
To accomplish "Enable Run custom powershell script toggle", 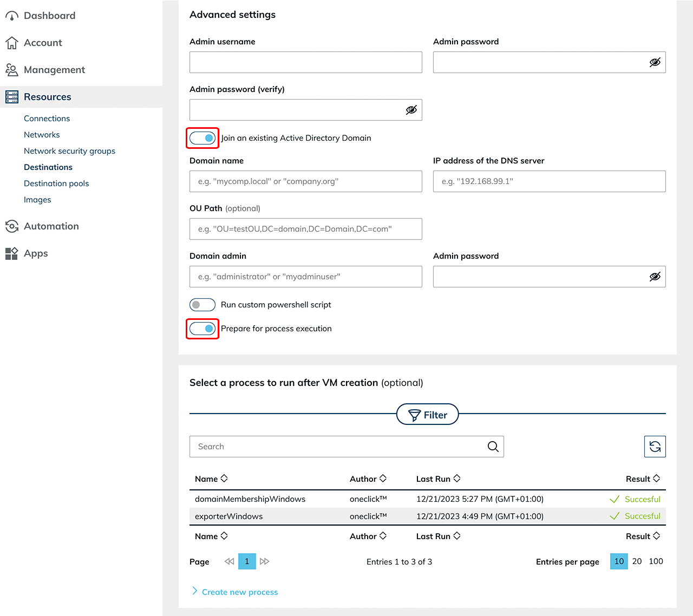I will [202, 305].
